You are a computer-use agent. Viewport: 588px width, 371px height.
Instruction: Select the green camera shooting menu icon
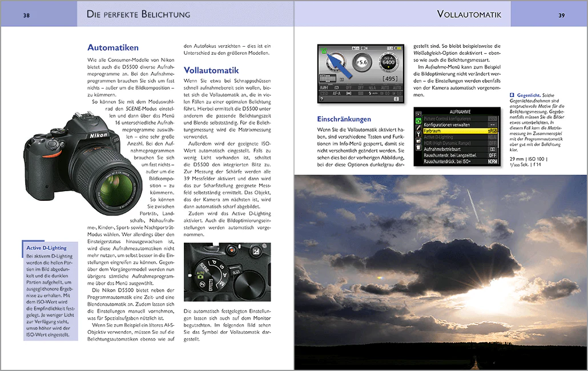click(418, 122)
